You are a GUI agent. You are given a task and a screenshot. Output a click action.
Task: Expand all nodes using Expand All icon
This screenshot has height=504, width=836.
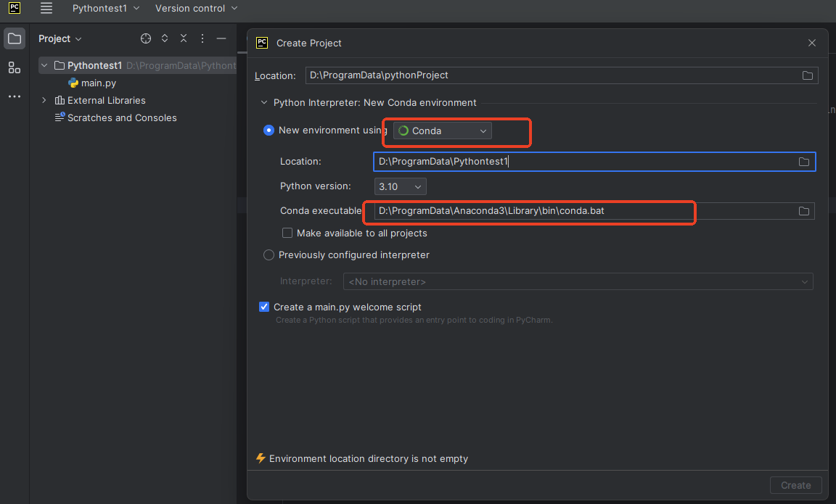click(x=164, y=38)
